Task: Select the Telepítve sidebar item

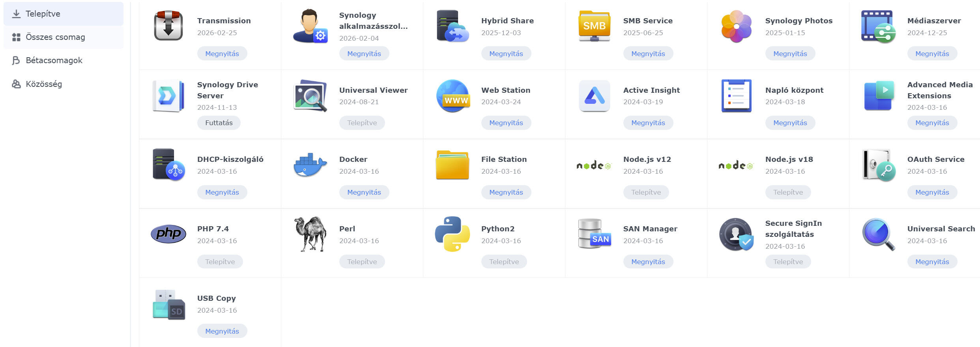Action: 64,14
